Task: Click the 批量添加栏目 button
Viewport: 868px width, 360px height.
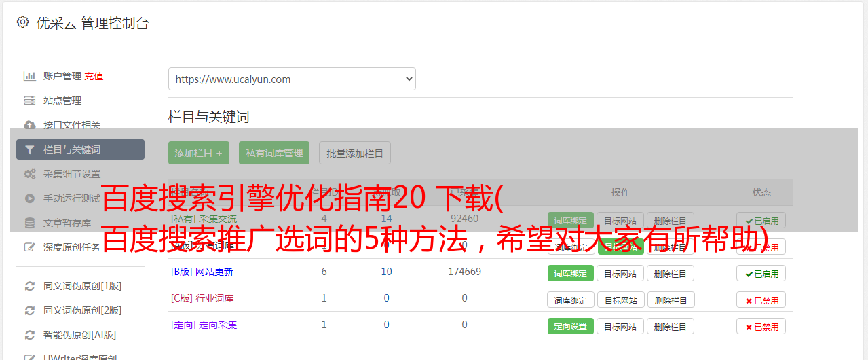Action: (x=355, y=153)
